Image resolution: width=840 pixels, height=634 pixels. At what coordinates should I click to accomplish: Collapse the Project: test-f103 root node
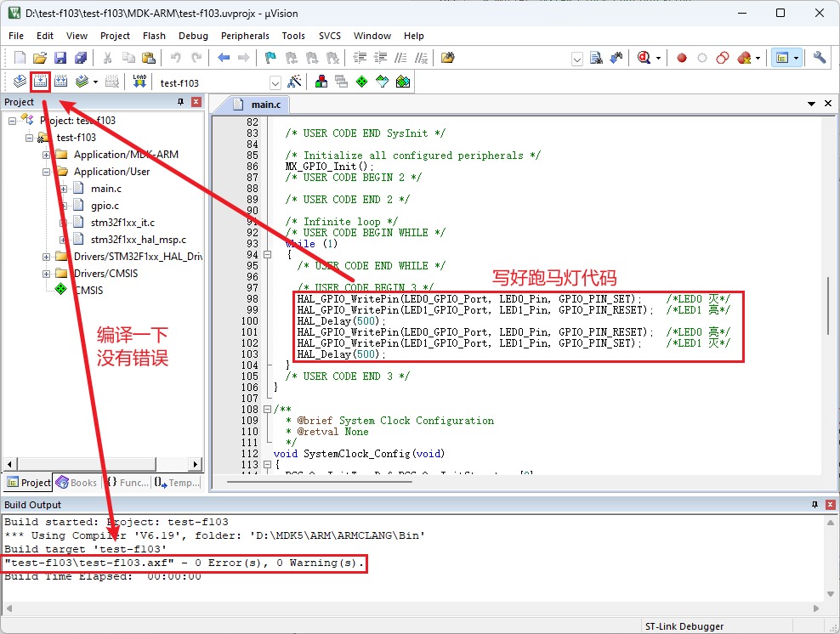[x=12, y=121]
